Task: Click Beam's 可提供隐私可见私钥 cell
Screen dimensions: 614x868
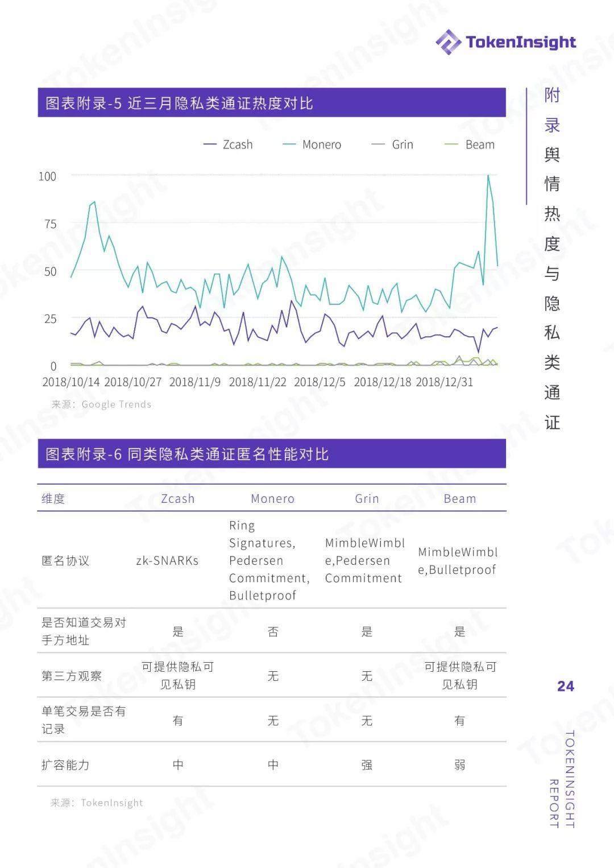Action: (x=460, y=676)
